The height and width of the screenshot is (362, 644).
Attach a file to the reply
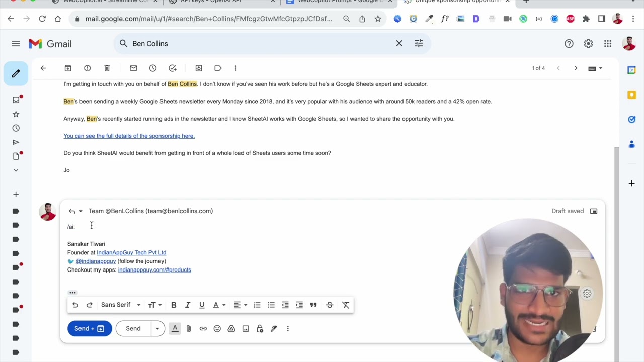189,329
